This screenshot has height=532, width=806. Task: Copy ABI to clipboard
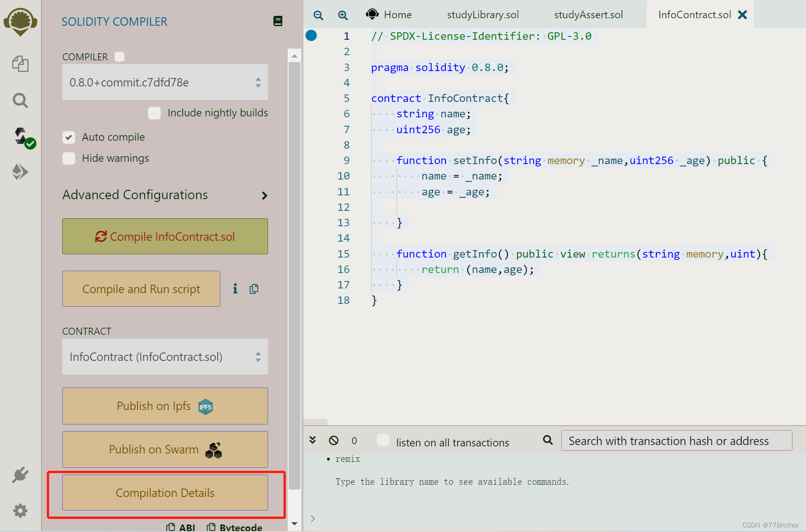coord(181,527)
